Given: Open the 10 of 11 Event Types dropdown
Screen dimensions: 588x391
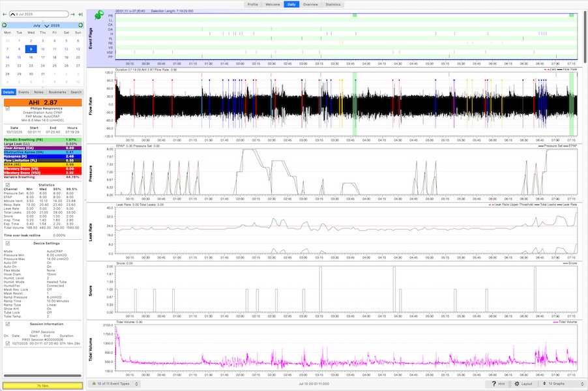Looking at the screenshot, I should point(115,383).
